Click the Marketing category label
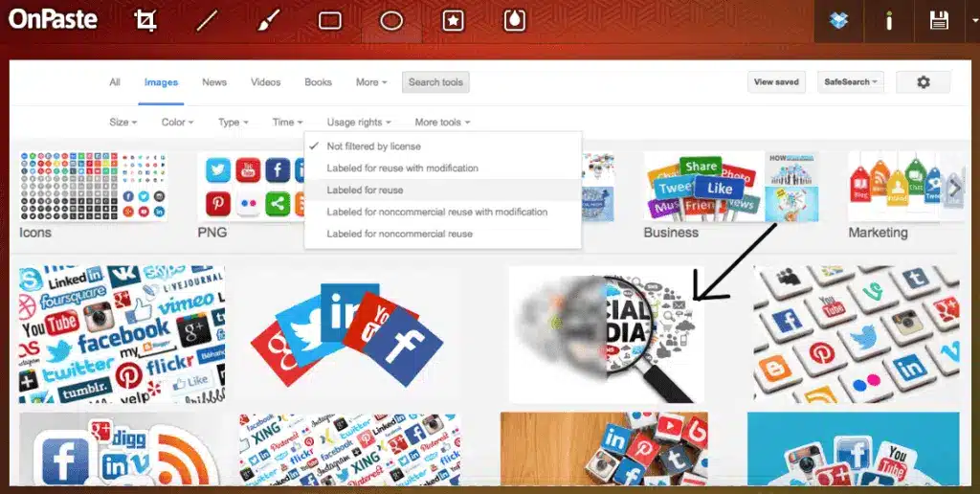This screenshot has width=980, height=494. coord(878,233)
